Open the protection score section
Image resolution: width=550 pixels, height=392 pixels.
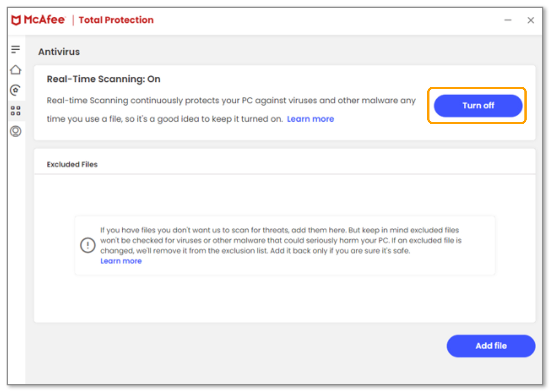click(x=16, y=90)
